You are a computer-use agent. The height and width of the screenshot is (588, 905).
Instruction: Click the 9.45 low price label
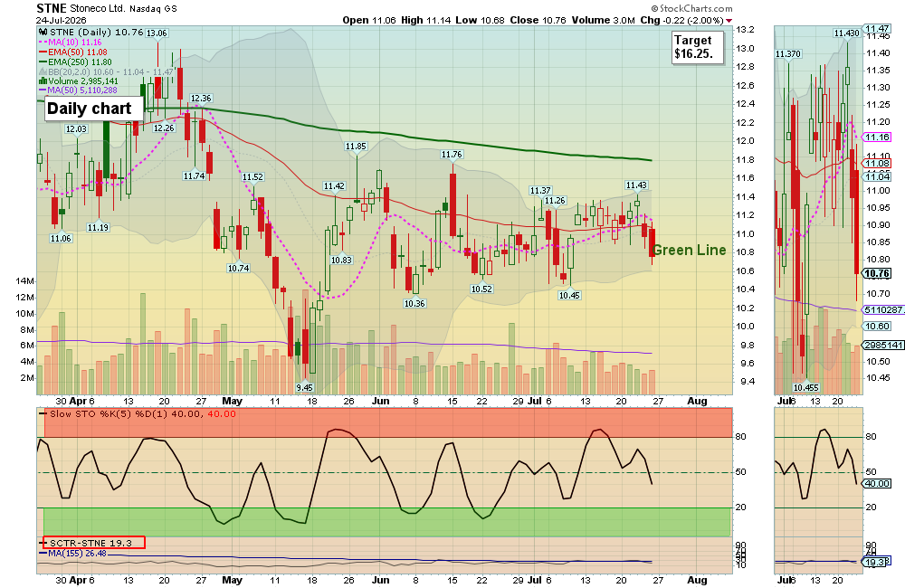click(x=305, y=387)
